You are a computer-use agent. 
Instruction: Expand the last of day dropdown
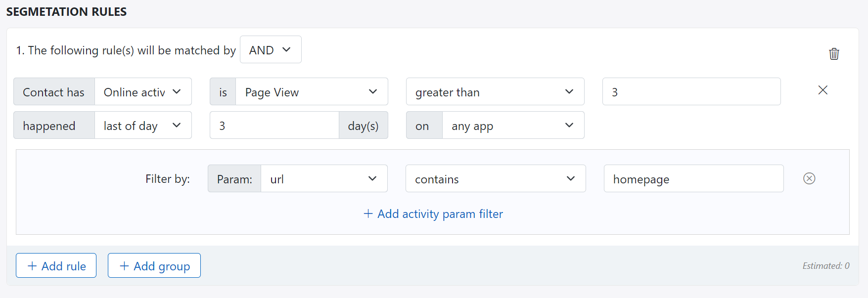(x=143, y=126)
